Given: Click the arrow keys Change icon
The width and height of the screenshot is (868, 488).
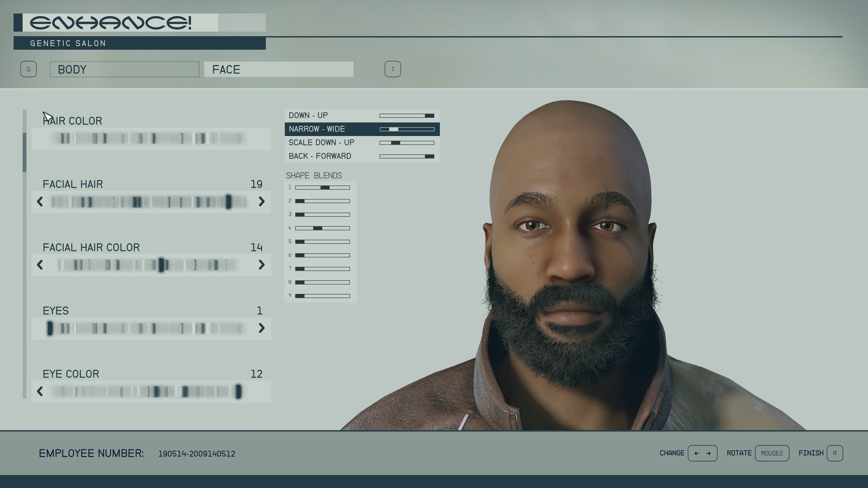Looking at the screenshot, I should pyautogui.click(x=702, y=453).
